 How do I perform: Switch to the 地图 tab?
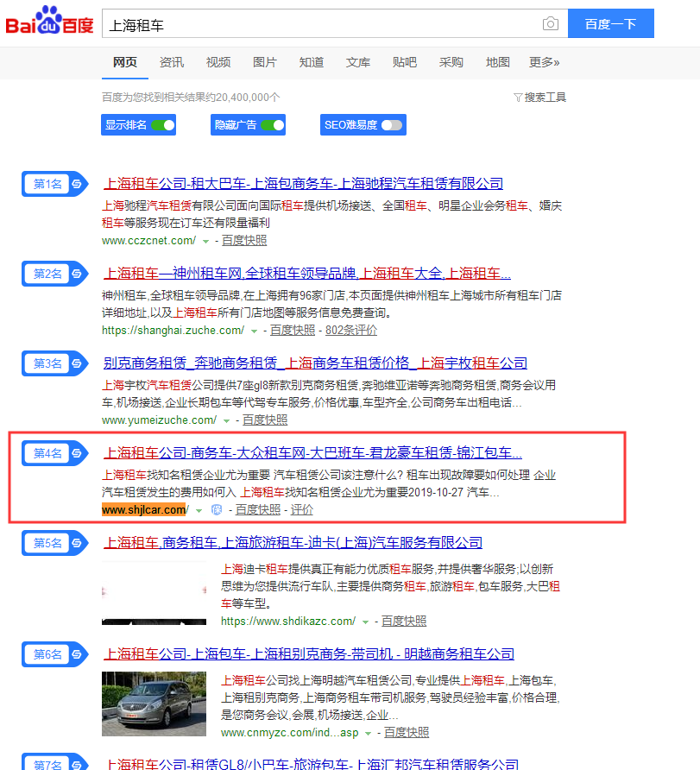(x=498, y=62)
